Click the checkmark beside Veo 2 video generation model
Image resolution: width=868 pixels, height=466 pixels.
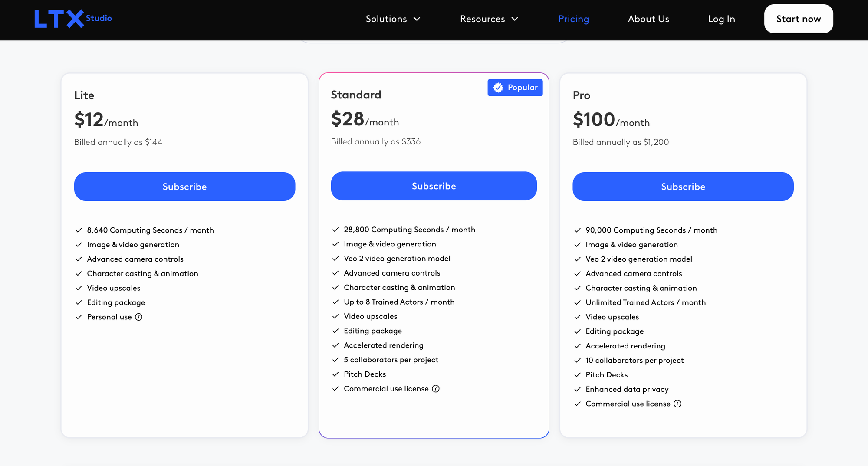[335, 259]
